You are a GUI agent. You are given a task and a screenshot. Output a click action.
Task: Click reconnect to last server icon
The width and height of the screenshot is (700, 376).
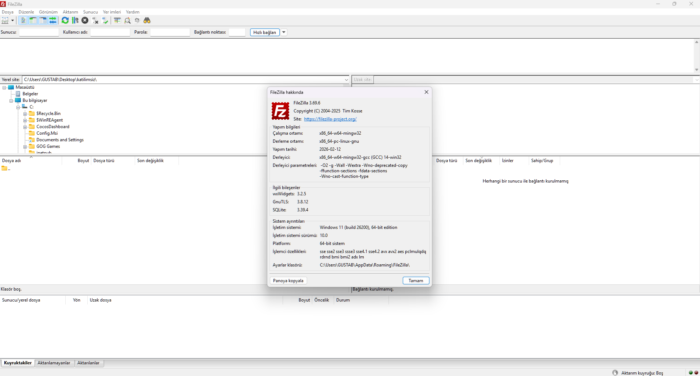[x=105, y=21]
